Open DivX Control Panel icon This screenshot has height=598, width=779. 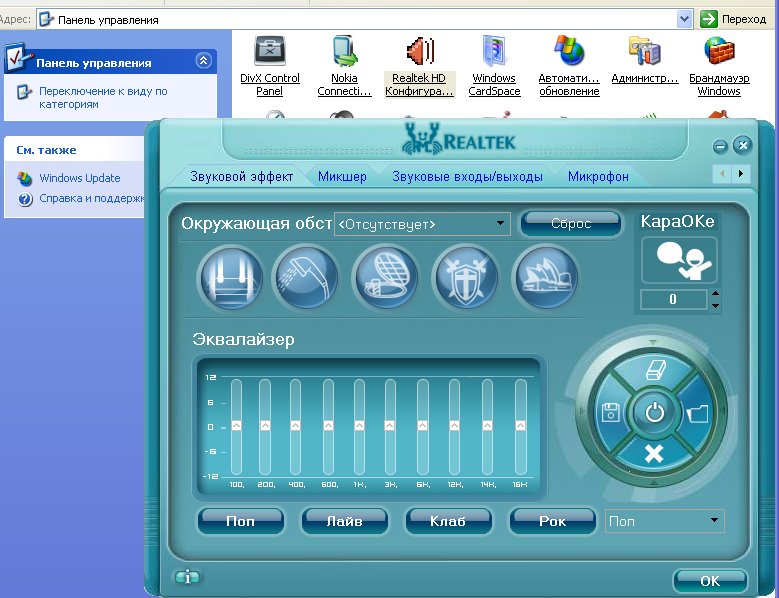270,51
